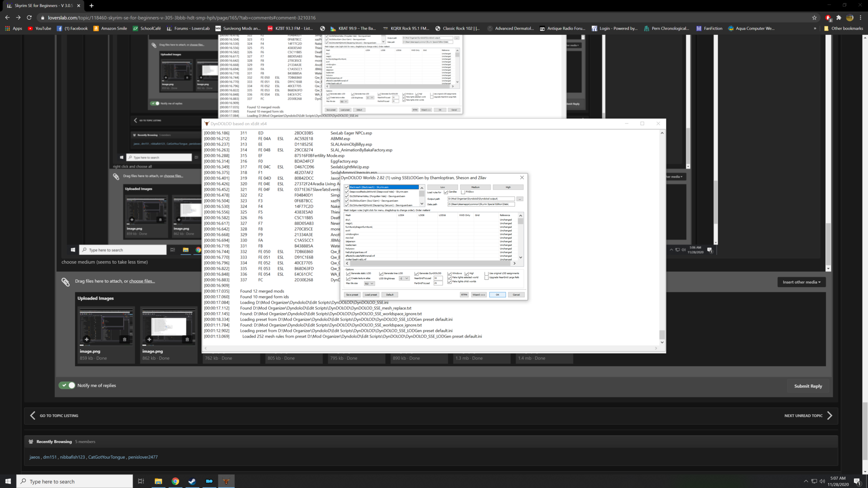Open the Chrome profile avatar
Image resolution: width=868 pixels, height=488 pixels.
(x=849, y=18)
